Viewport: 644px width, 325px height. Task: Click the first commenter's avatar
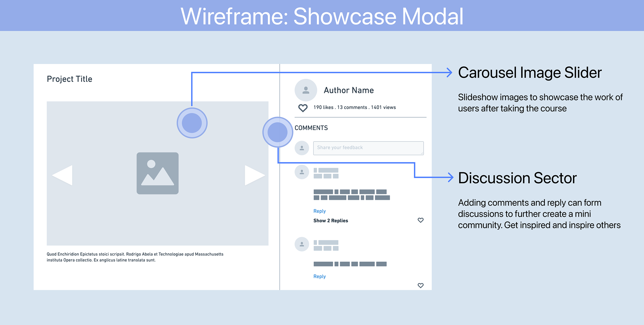pyautogui.click(x=302, y=172)
